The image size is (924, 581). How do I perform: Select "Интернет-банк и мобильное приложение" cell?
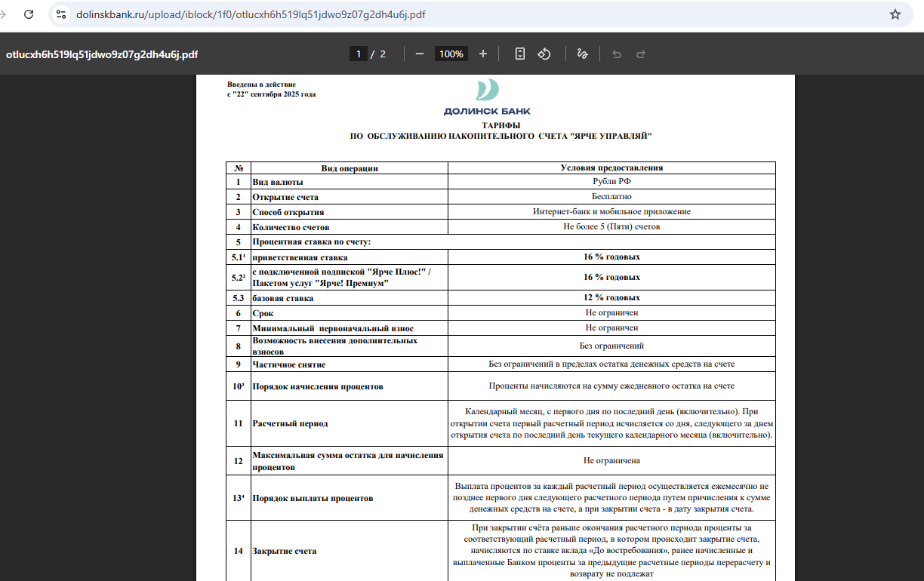[x=611, y=211]
